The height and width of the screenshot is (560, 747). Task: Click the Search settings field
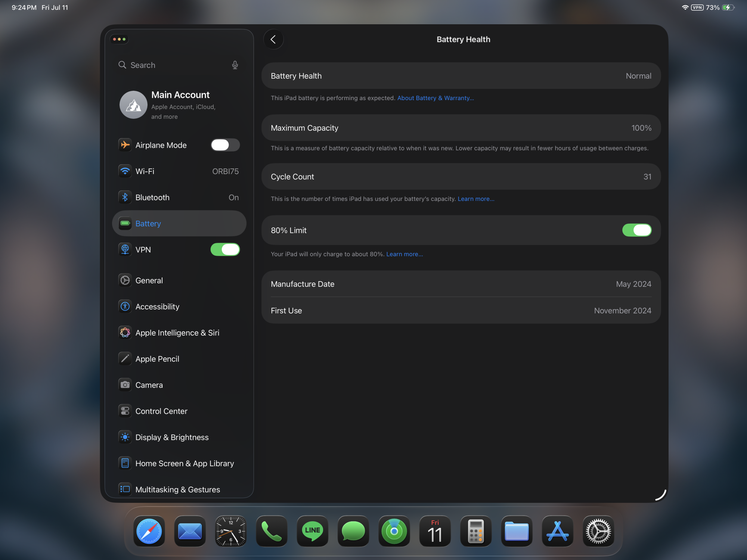[x=176, y=65]
